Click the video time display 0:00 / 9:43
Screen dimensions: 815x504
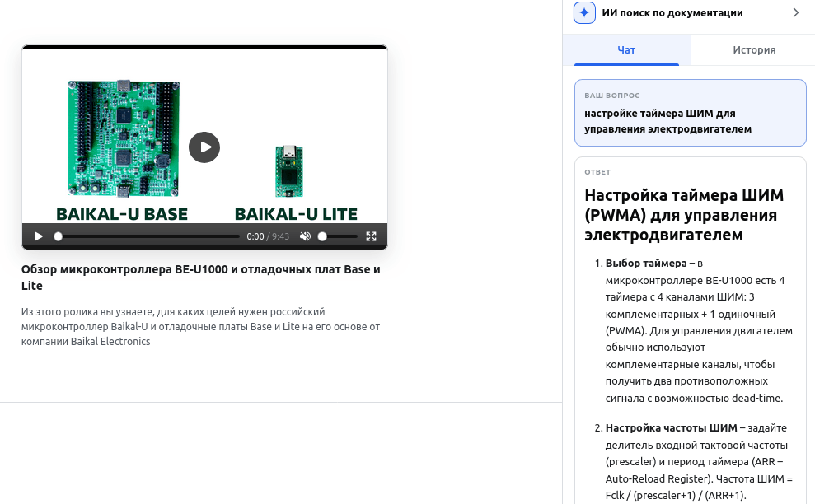pos(268,236)
